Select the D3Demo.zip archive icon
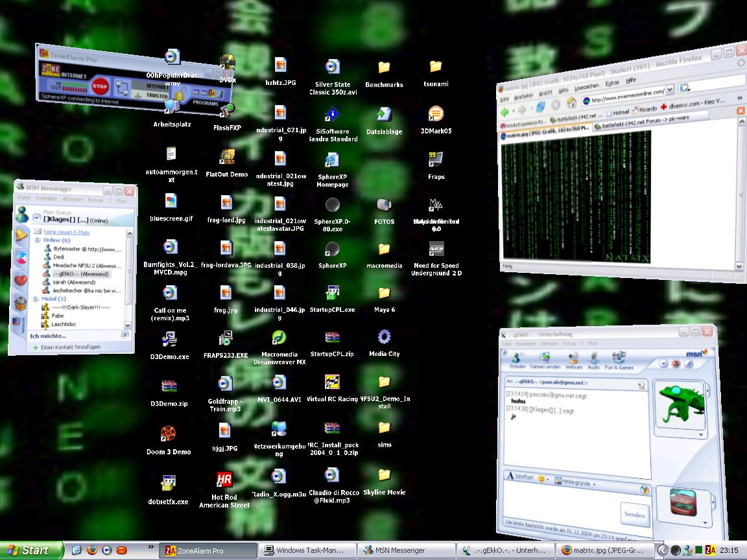This screenshot has width=747, height=560. tap(169, 393)
